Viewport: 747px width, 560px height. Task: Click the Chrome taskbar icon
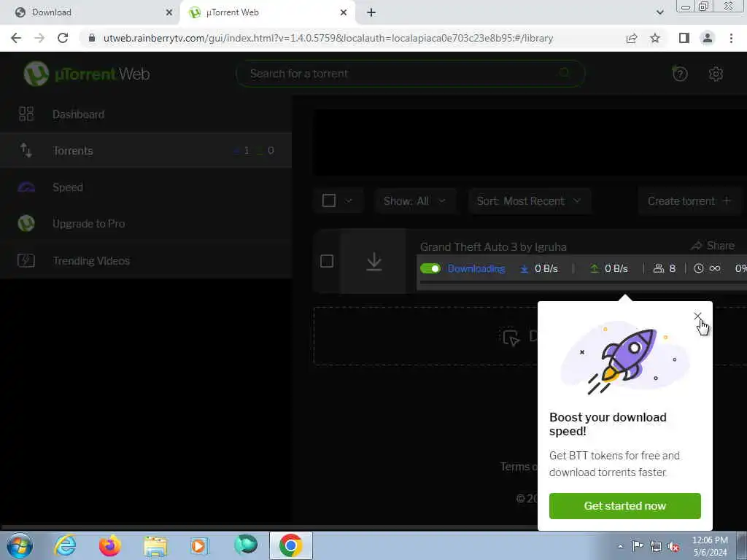(290, 545)
